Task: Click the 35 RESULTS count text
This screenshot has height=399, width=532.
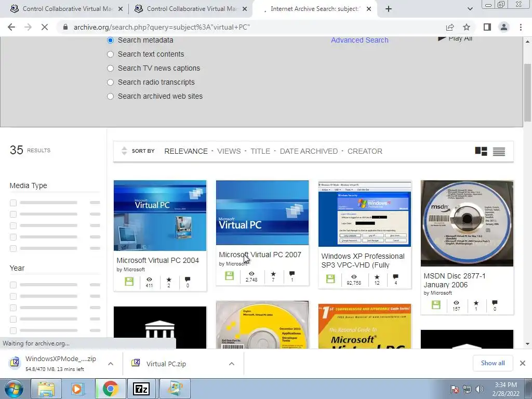Action: point(30,150)
